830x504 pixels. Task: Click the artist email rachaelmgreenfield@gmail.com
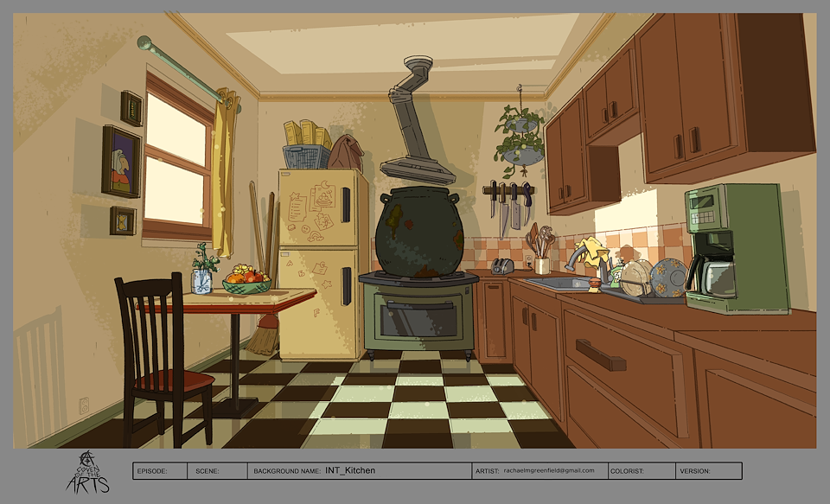tap(549, 471)
